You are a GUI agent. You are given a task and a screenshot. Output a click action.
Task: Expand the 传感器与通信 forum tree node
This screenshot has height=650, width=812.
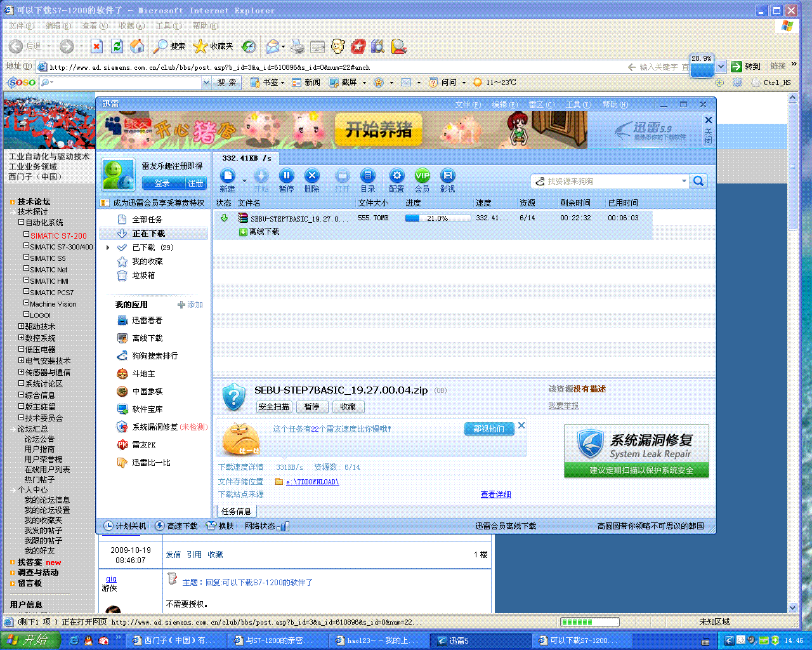pos(21,372)
